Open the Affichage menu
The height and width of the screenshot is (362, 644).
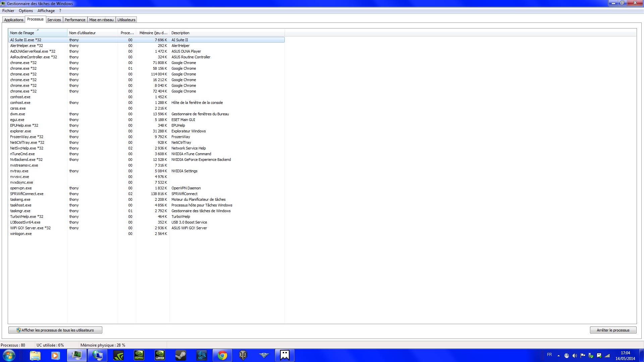click(x=46, y=11)
